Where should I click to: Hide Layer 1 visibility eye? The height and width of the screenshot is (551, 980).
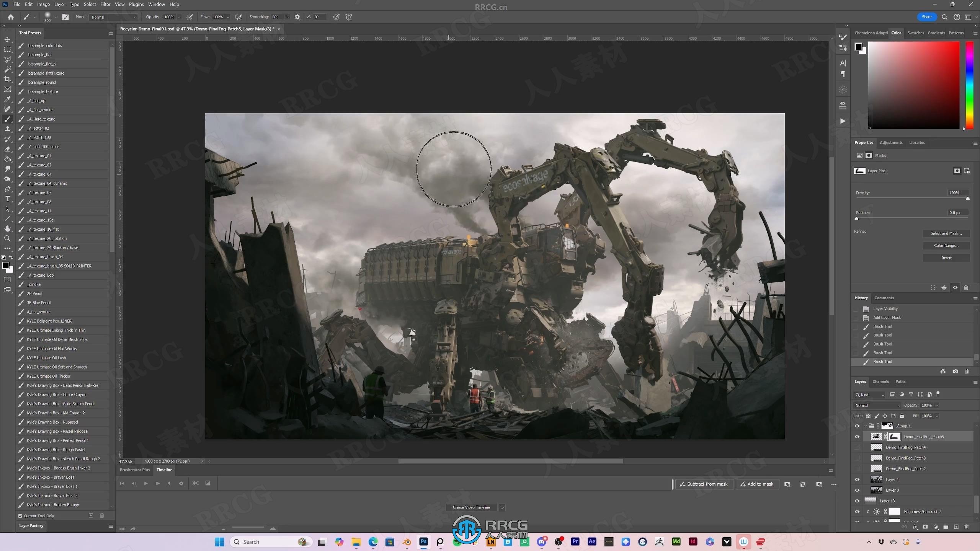[x=857, y=479]
